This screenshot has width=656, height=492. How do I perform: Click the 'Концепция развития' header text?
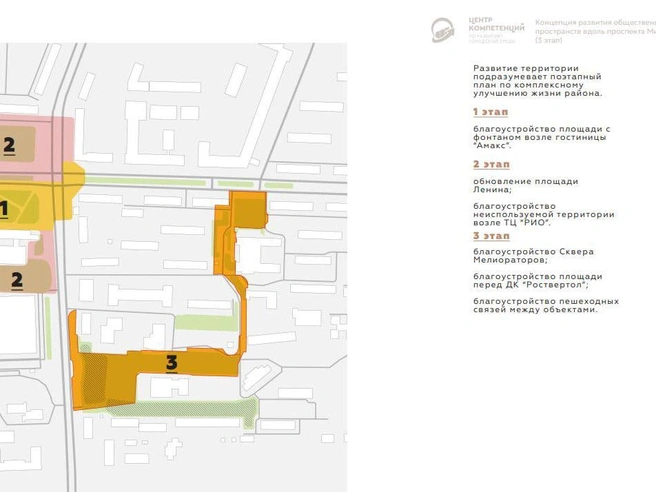pos(595,31)
